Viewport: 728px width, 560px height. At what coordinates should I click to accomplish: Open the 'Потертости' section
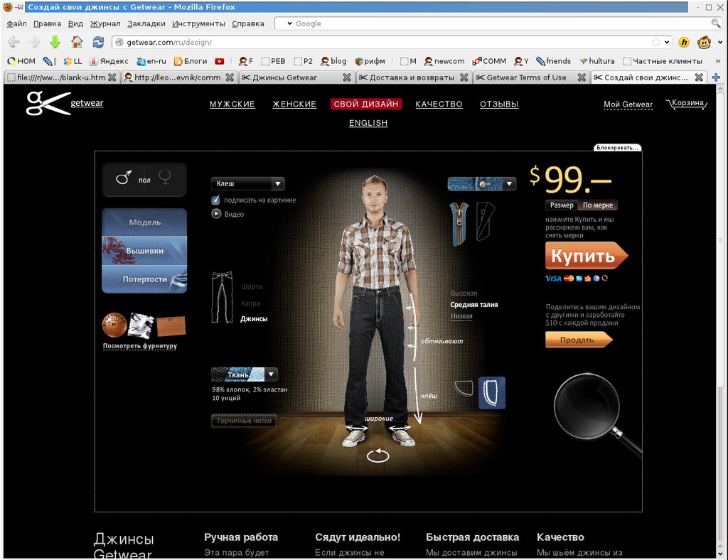coord(144,279)
